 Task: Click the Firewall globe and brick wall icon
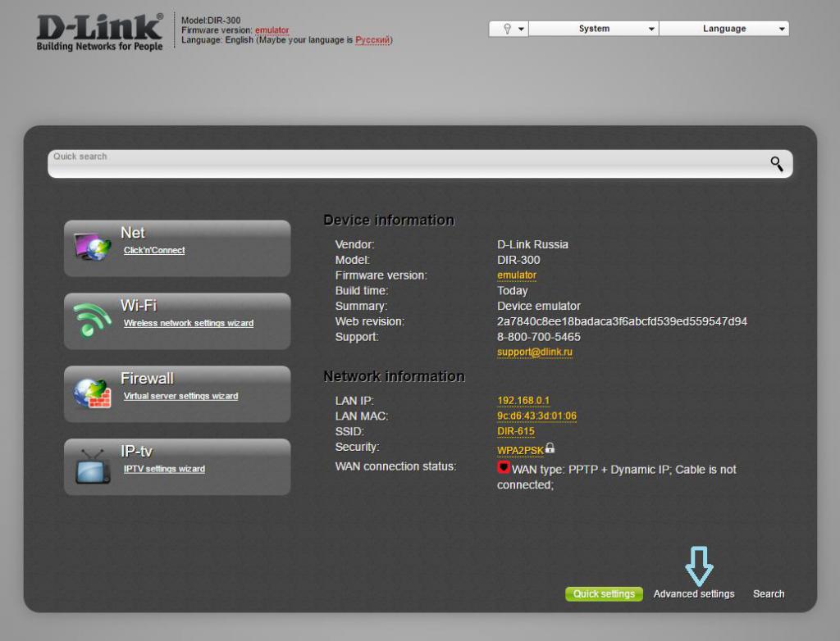point(92,393)
